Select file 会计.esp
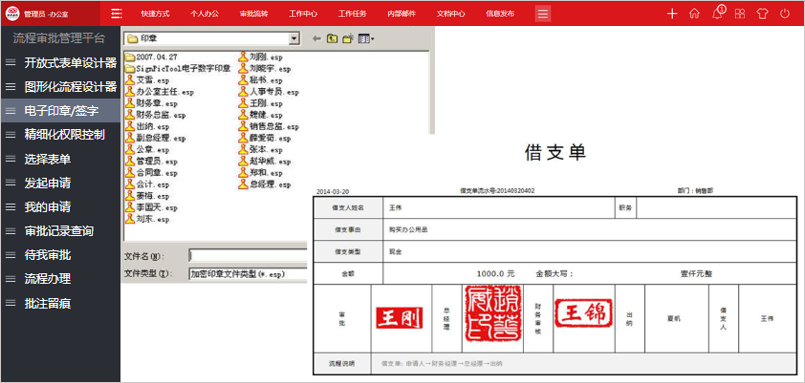 click(x=147, y=184)
